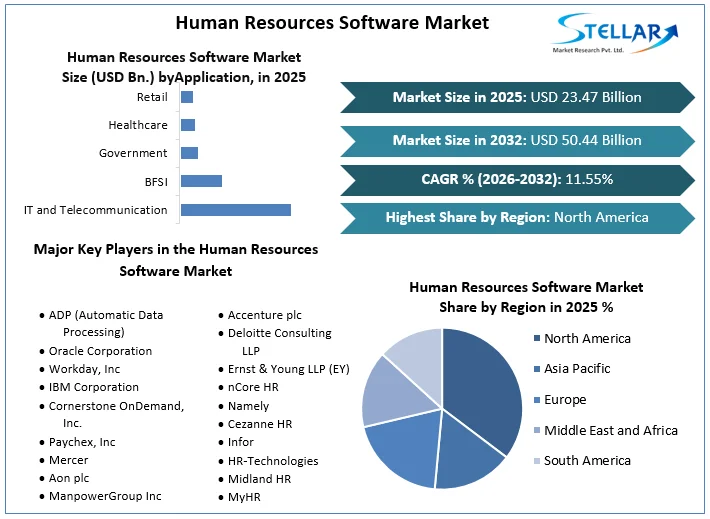The width and height of the screenshot is (710, 519).
Task: Click the Share by Region in 2025 % title
Action: coord(526,297)
